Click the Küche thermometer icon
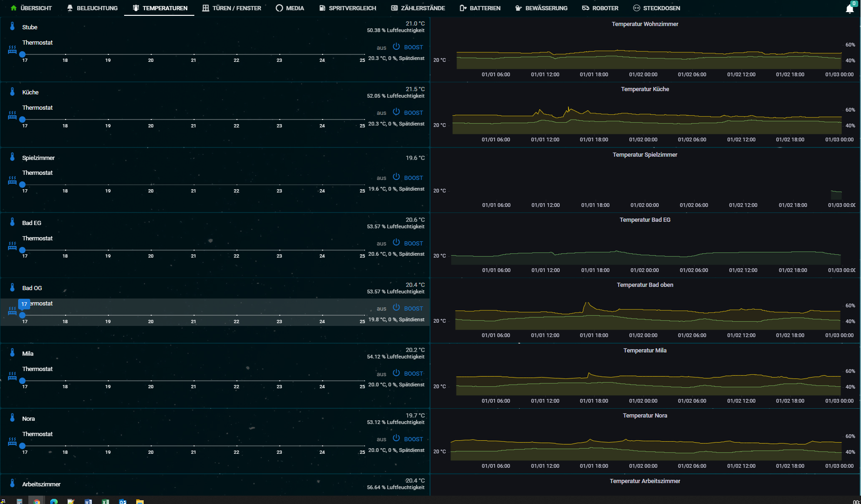The height and width of the screenshot is (504, 861). click(13, 92)
